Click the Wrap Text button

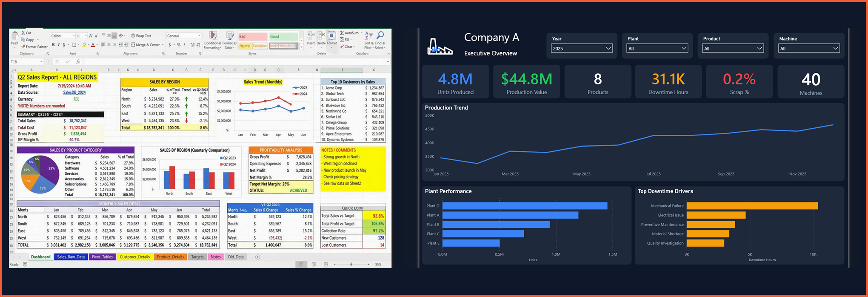click(x=141, y=36)
